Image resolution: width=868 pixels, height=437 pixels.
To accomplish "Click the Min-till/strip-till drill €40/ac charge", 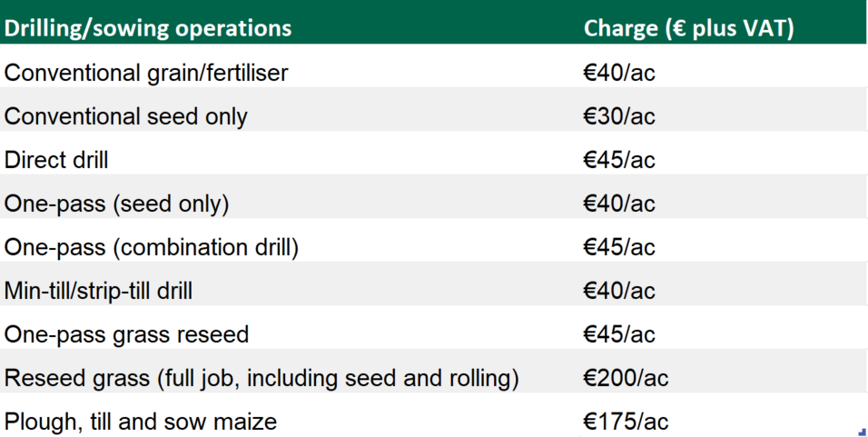I will 619,291.
